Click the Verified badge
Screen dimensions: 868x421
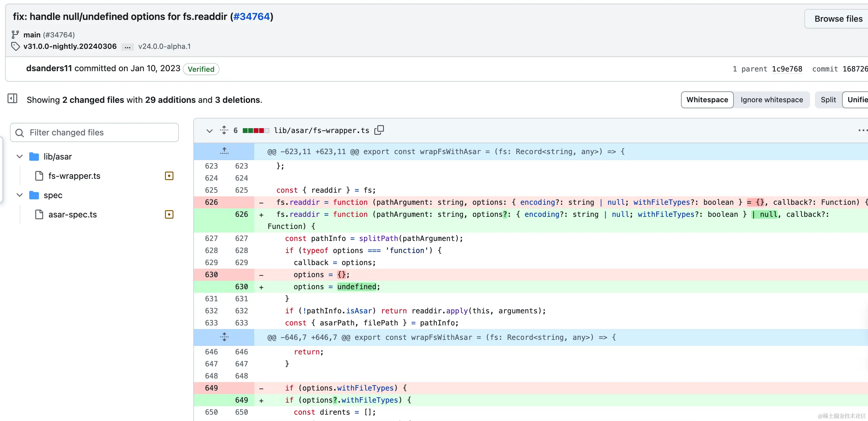[x=201, y=69]
